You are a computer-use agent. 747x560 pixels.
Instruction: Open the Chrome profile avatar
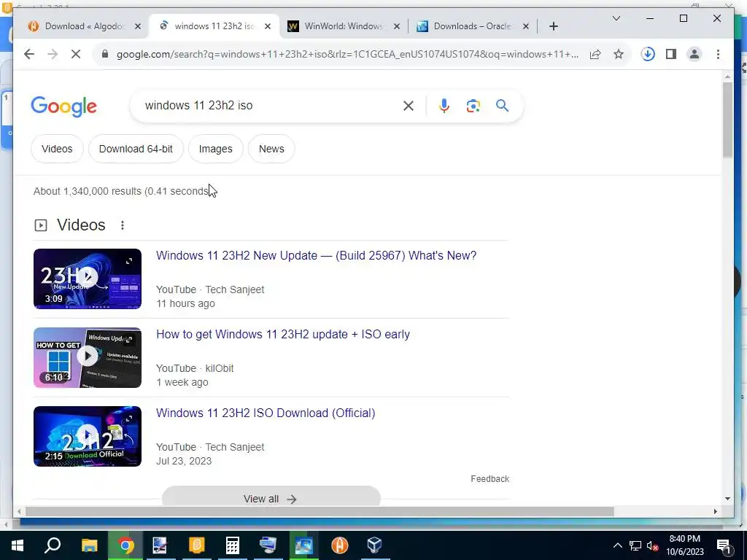click(x=694, y=54)
